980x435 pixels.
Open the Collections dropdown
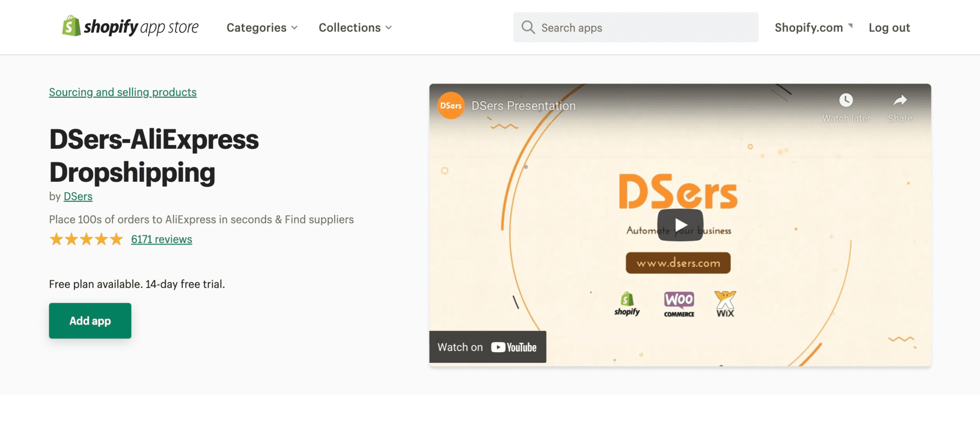[355, 27]
